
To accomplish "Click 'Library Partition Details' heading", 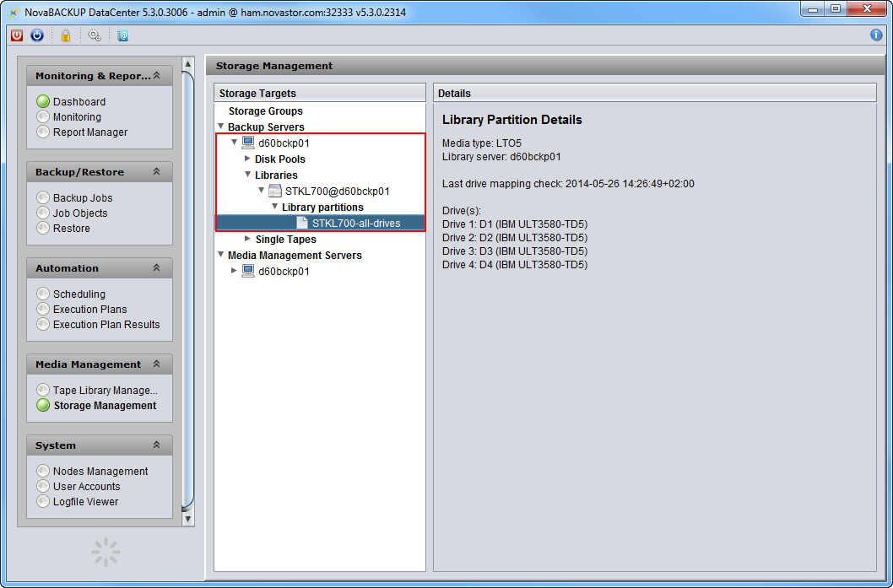I will point(512,120).
